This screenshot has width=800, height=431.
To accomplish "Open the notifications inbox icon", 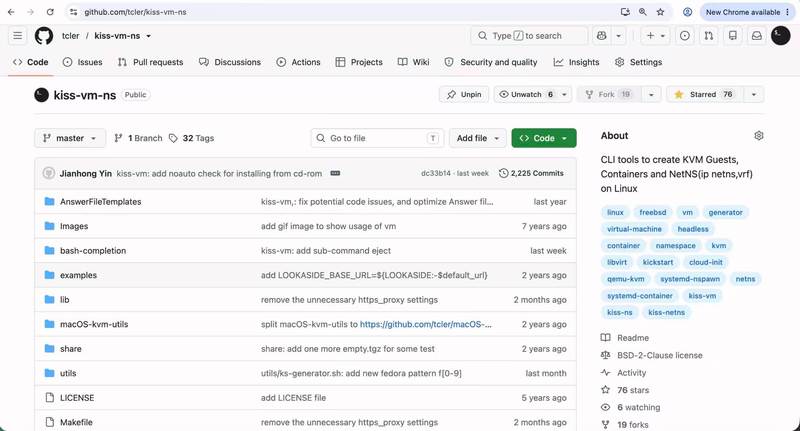I will pyautogui.click(x=757, y=36).
